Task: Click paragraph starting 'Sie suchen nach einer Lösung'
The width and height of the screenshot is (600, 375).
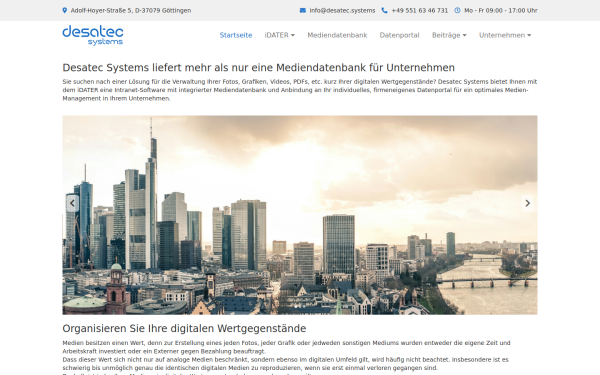Action: point(300,90)
